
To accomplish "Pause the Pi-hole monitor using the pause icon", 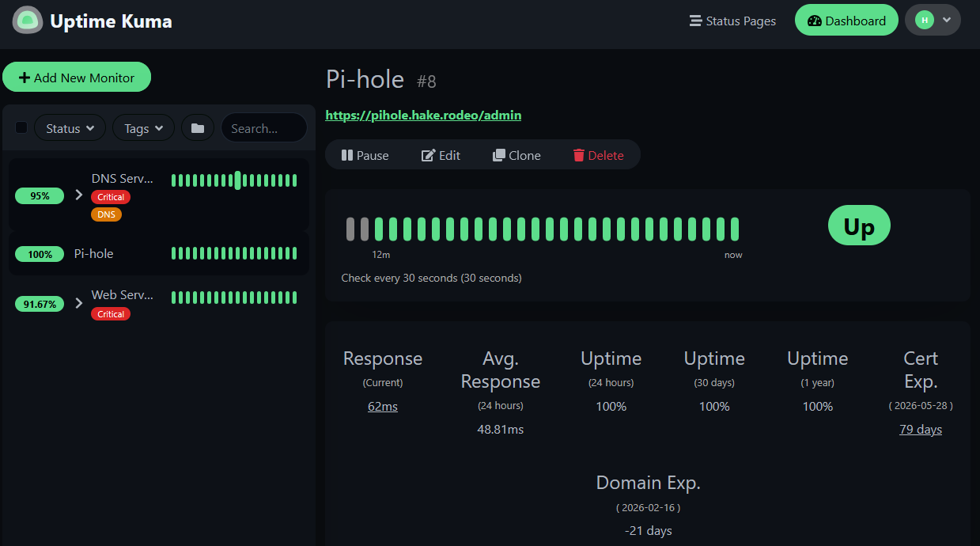I will pos(348,155).
